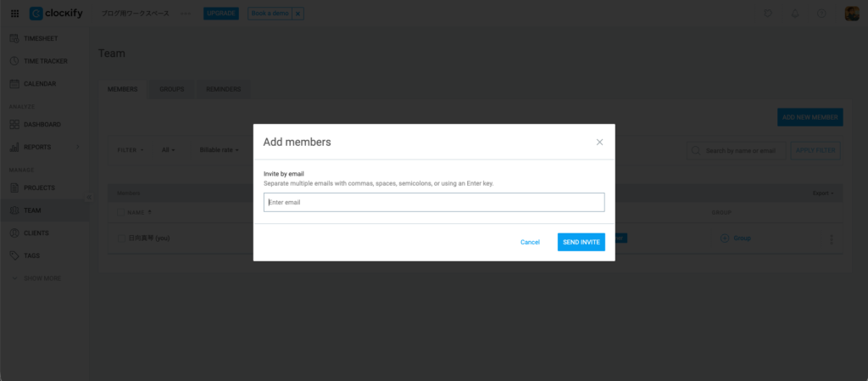Open the Export dropdown
The height and width of the screenshot is (381, 868).
coord(822,193)
